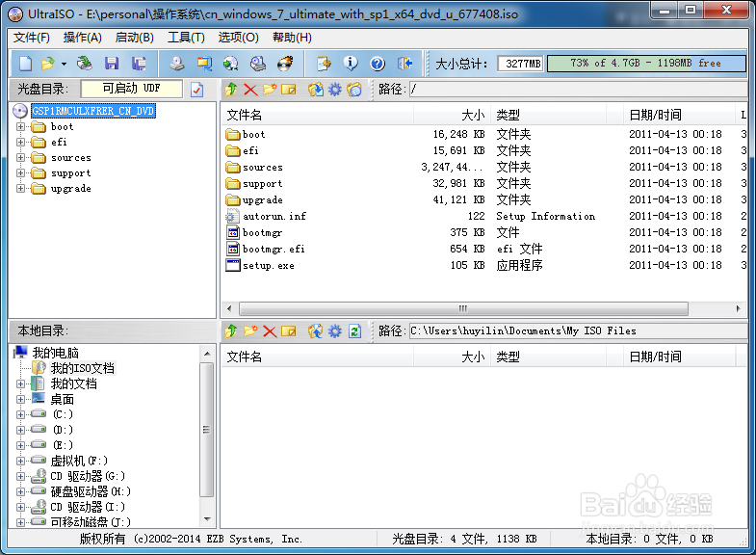Open the 帮助(H) menu
This screenshot has width=756, height=555.
click(x=292, y=38)
